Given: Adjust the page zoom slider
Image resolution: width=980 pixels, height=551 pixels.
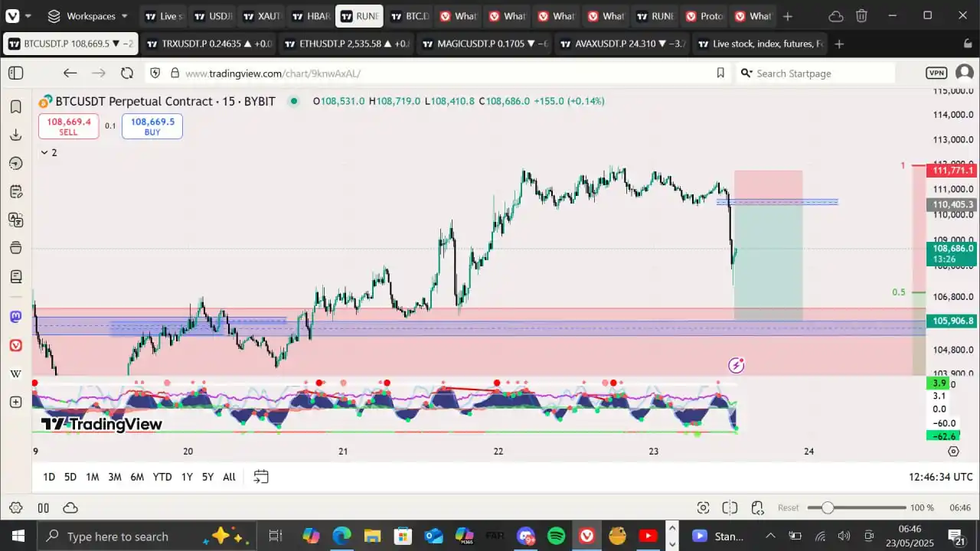Looking at the screenshot, I should point(857,507).
